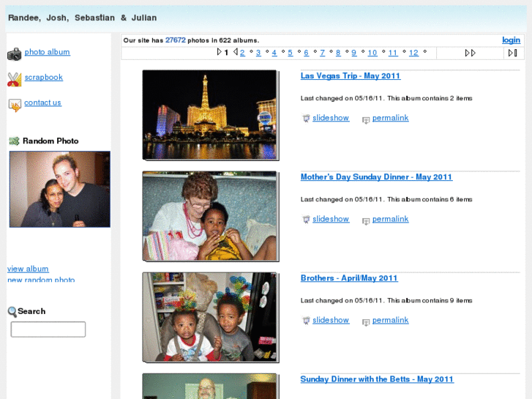The width and height of the screenshot is (532, 399).
Task: Open the Brothers album two boys thumbnail
Action: coord(210,317)
